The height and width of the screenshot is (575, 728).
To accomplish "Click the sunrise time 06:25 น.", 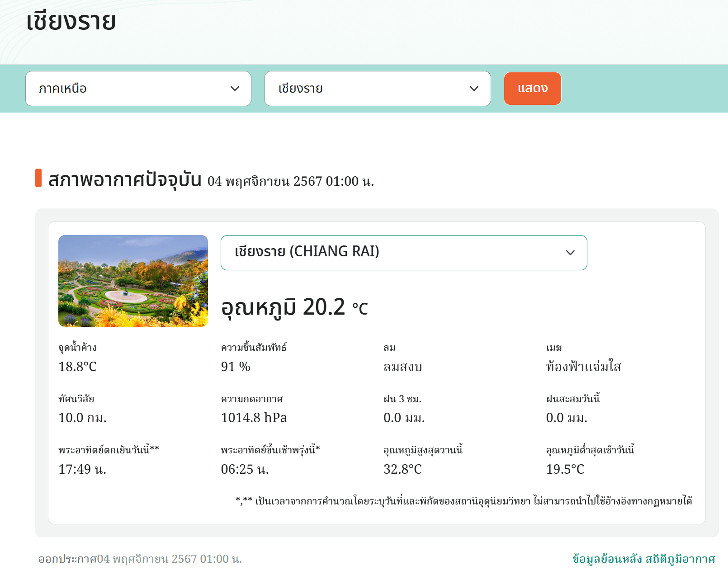I will coord(245,469).
